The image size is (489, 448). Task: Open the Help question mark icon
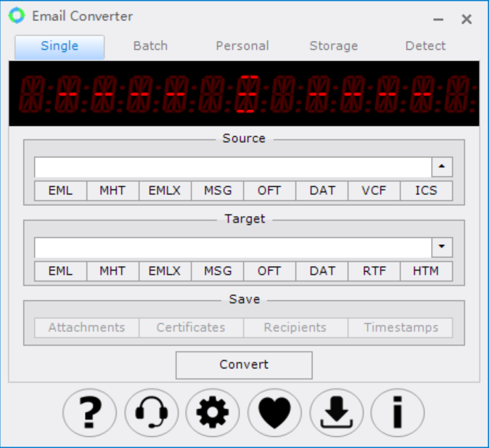pos(89,412)
